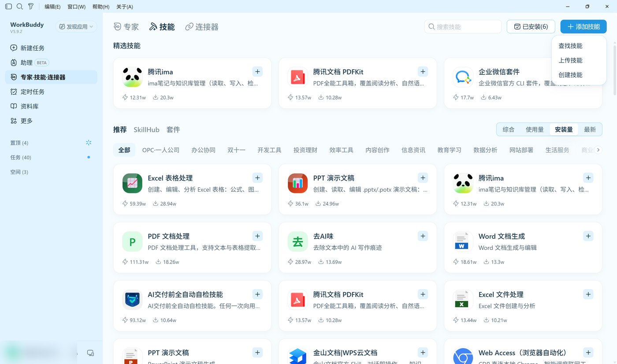The width and height of the screenshot is (617, 364).
Task: Add featured 腾讯文档 PDFKit skill via plus
Action: [423, 71]
